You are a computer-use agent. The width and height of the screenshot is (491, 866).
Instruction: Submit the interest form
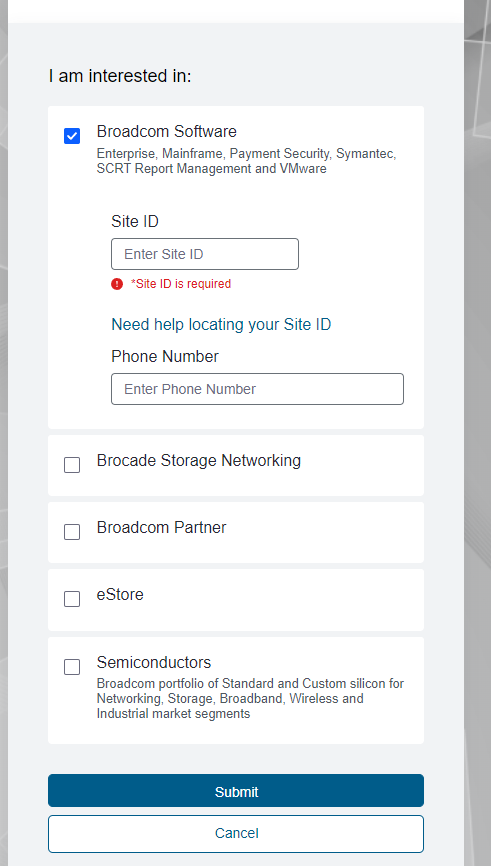click(236, 790)
